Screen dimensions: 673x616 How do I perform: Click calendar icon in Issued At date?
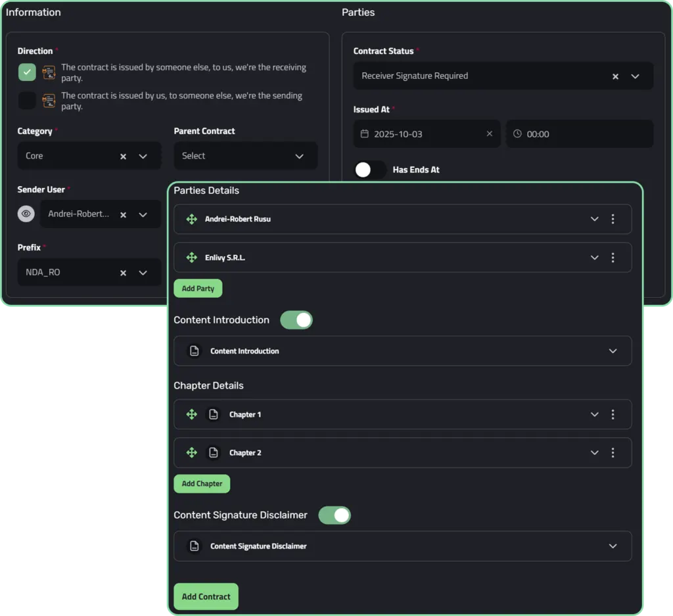364,133
